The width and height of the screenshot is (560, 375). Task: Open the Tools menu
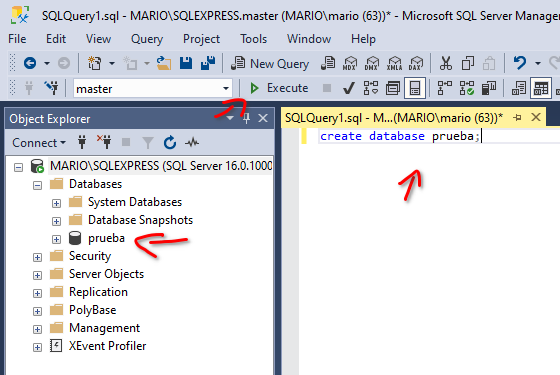(x=254, y=39)
